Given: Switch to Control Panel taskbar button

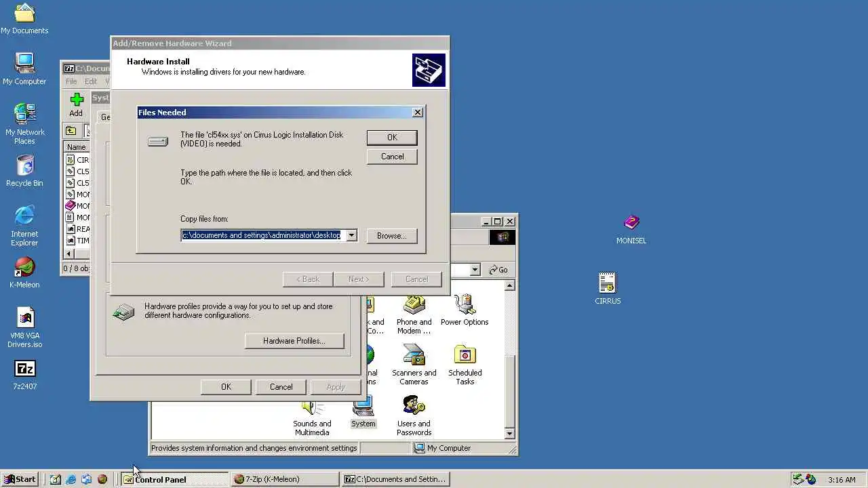Looking at the screenshot, I should pos(174,479).
